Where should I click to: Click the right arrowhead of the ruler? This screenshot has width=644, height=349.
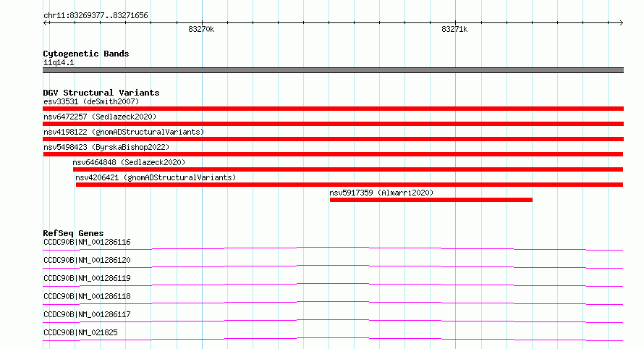[x=621, y=23]
